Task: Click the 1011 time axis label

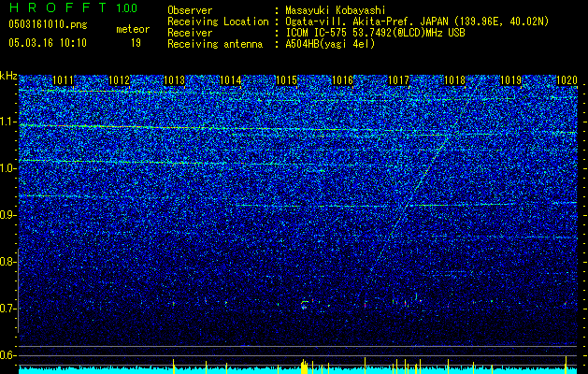Action: pos(63,80)
